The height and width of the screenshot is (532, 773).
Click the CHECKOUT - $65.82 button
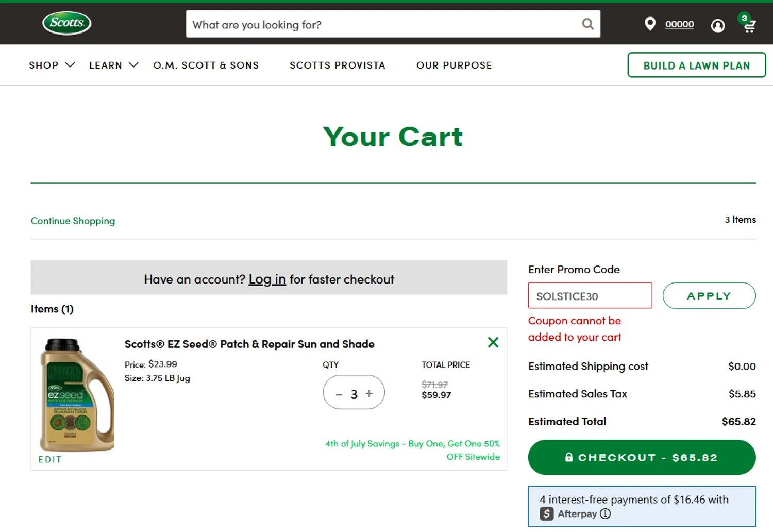tap(642, 457)
